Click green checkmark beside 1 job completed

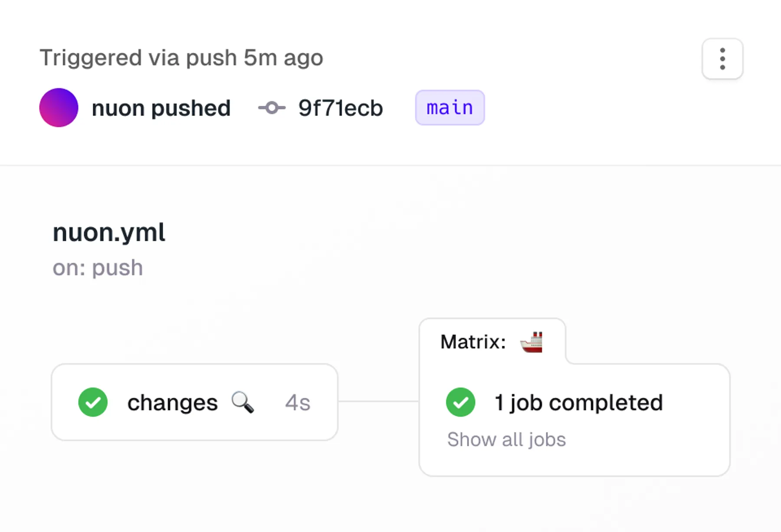[x=460, y=402]
